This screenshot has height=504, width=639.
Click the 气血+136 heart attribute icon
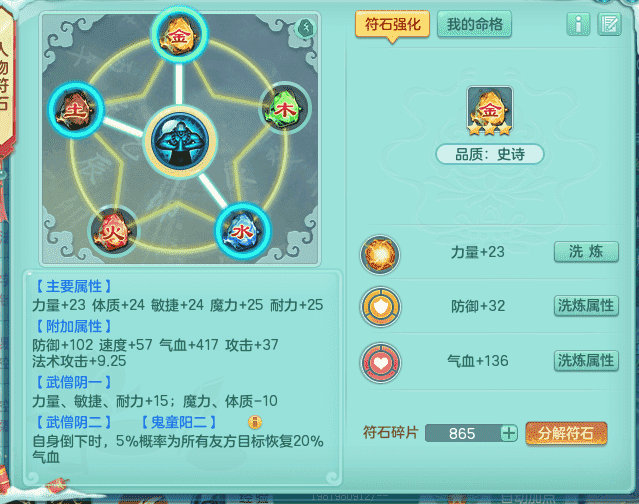tap(380, 362)
